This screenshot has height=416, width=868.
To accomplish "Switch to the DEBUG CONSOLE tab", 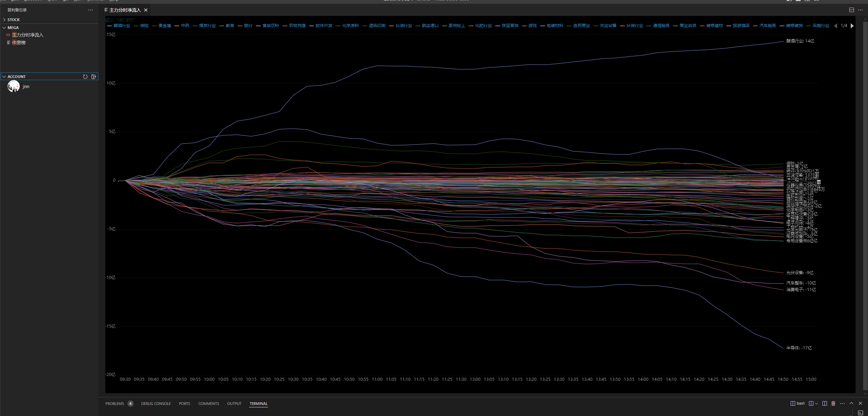I will click(156, 404).
